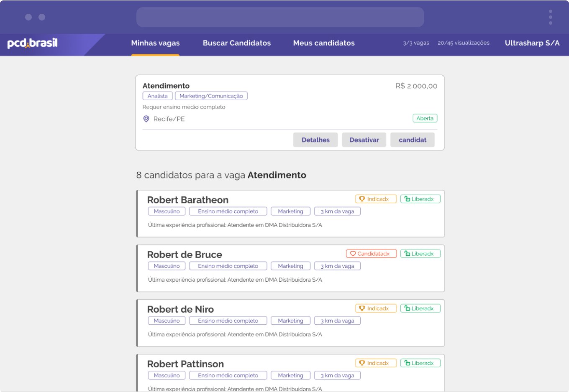Click Liberadx unlock badge on Robert Baratheon
Screen dimensions: 569x392
(x=420, y=199)
